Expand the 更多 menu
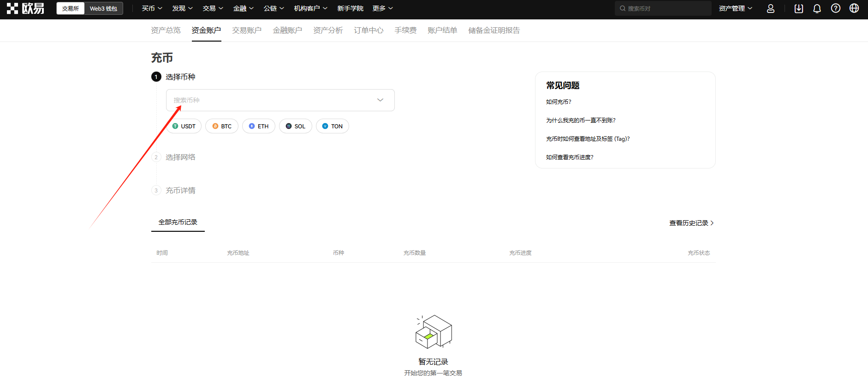 pos(382,8)
